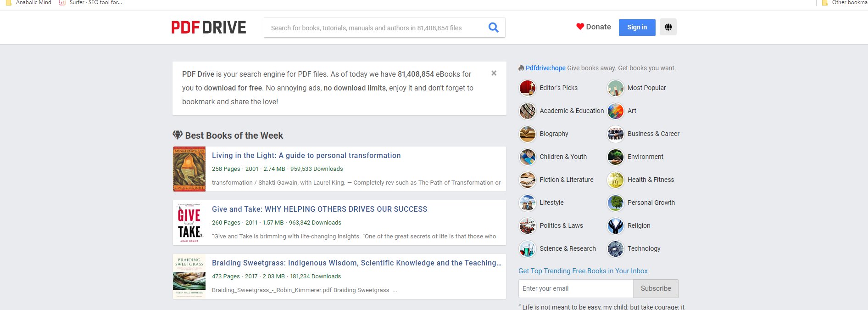Click the Fiction & Literature category icon

point(528,180)
